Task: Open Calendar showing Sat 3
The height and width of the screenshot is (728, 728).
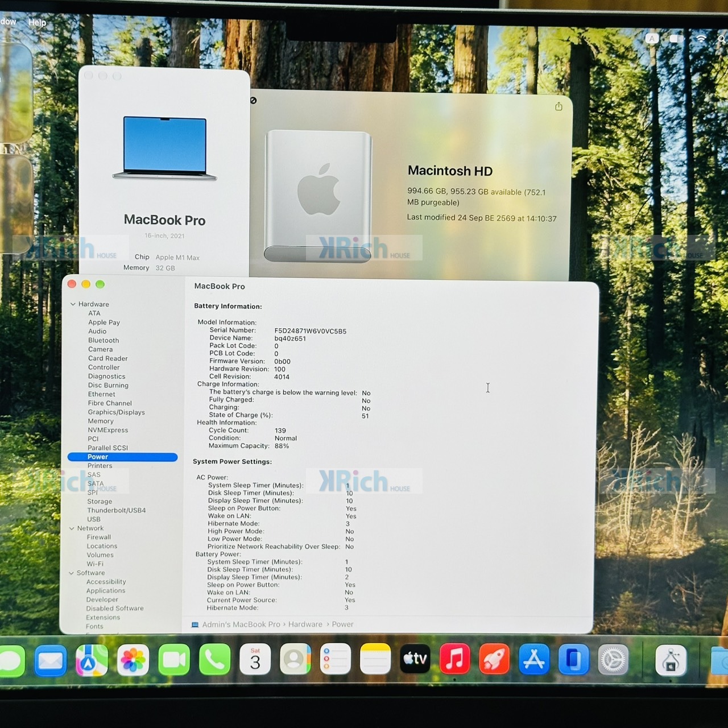Action: pyautogui.click(x=255, y=660)
